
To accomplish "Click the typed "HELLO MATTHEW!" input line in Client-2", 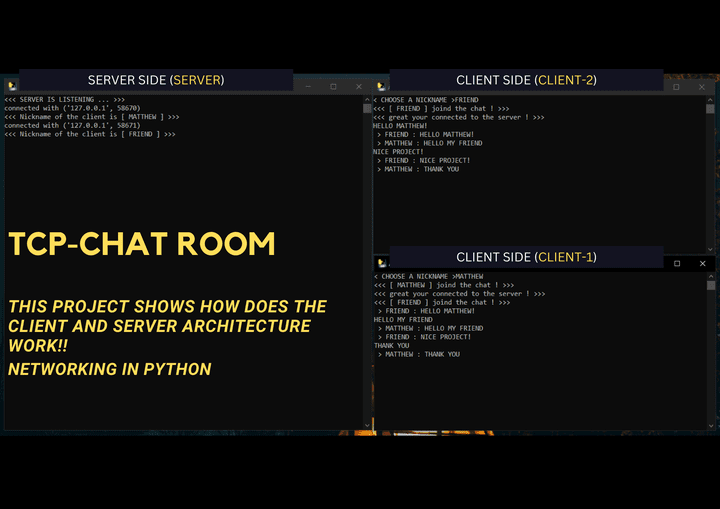I will coord(400,125).
